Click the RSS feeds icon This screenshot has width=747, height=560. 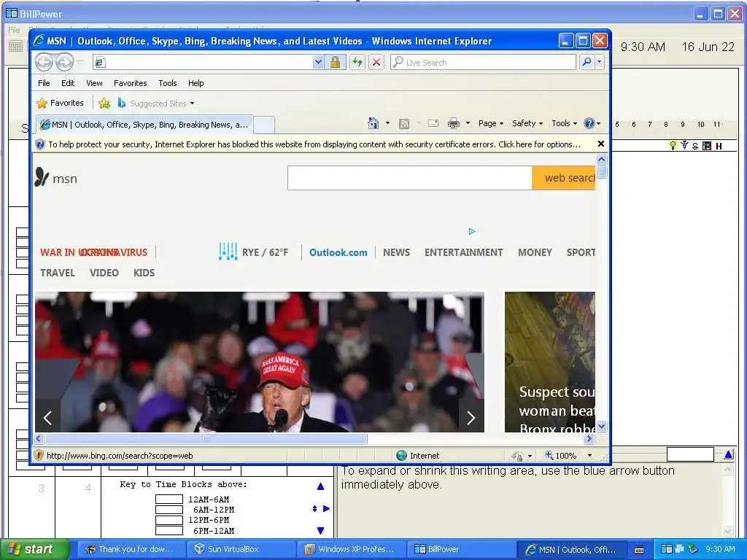pyautogui.click(x=404, y=124)
